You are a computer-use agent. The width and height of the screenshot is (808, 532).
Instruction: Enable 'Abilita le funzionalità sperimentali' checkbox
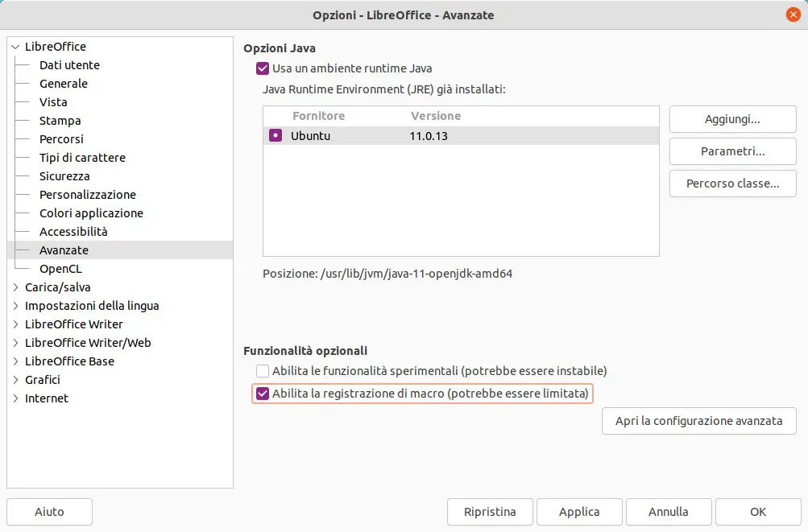(x=263, y=371)
